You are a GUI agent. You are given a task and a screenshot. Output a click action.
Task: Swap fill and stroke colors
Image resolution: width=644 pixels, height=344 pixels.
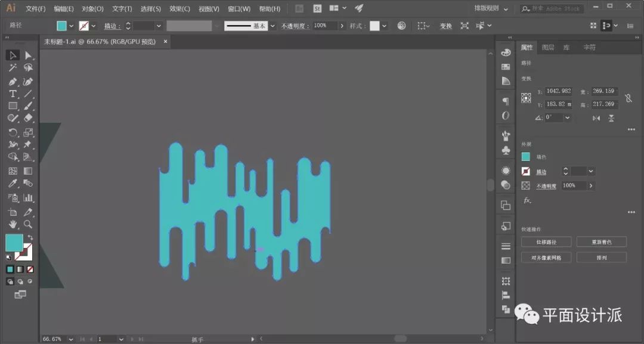pos(30,237)
